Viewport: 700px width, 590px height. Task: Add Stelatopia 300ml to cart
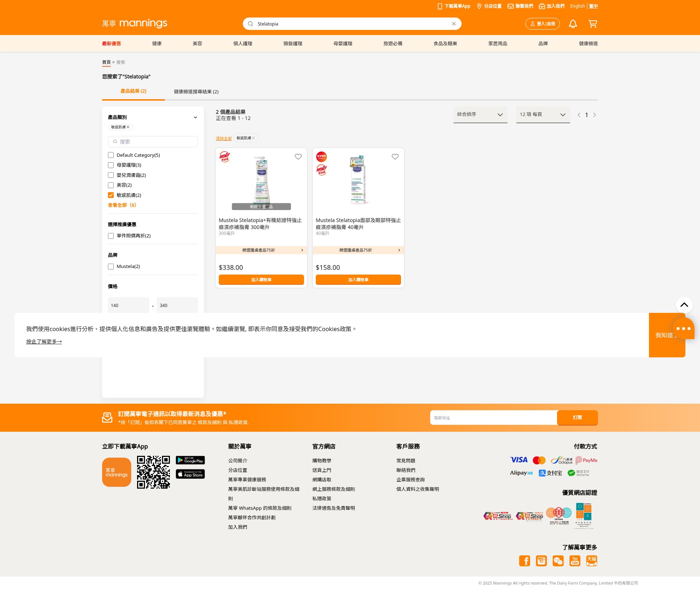pos(261,280)
